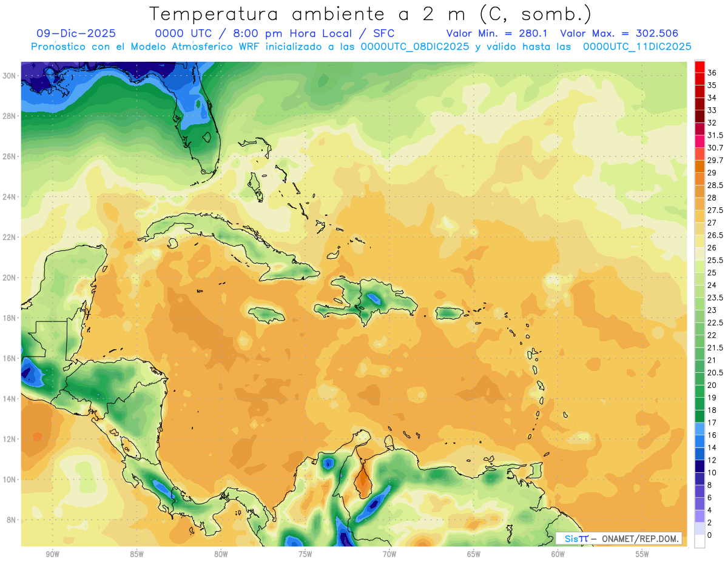Click the legend value 12

[712, 460]
